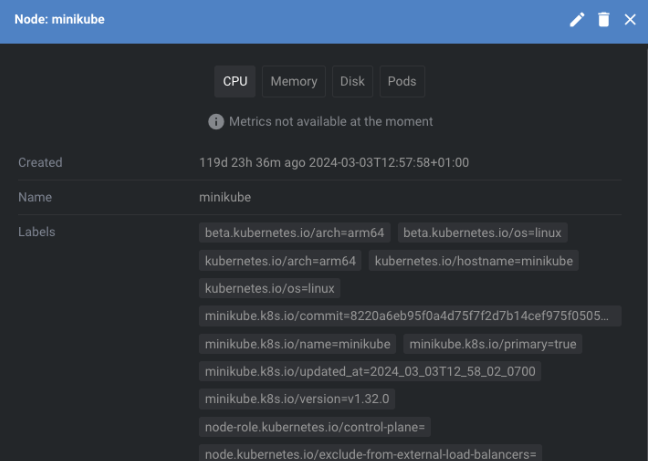Screen dimensions: 648x461
Task: Click the 'Labels' field label
Action: click(x=37, y=232)
